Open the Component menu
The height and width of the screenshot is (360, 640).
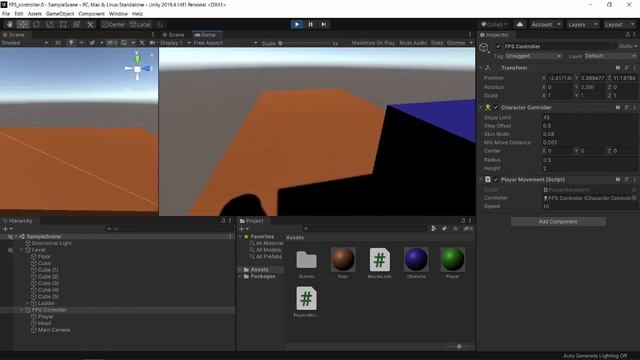pos(91,13)
